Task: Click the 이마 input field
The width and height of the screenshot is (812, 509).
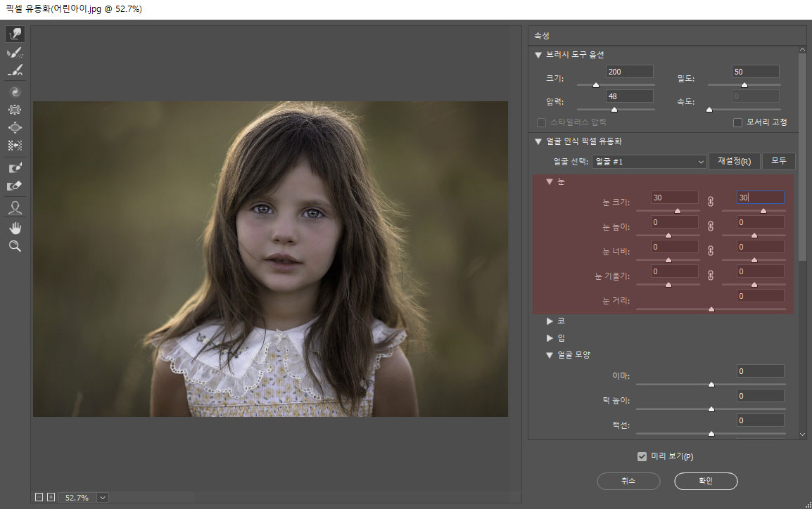Action: coord(760,371)
